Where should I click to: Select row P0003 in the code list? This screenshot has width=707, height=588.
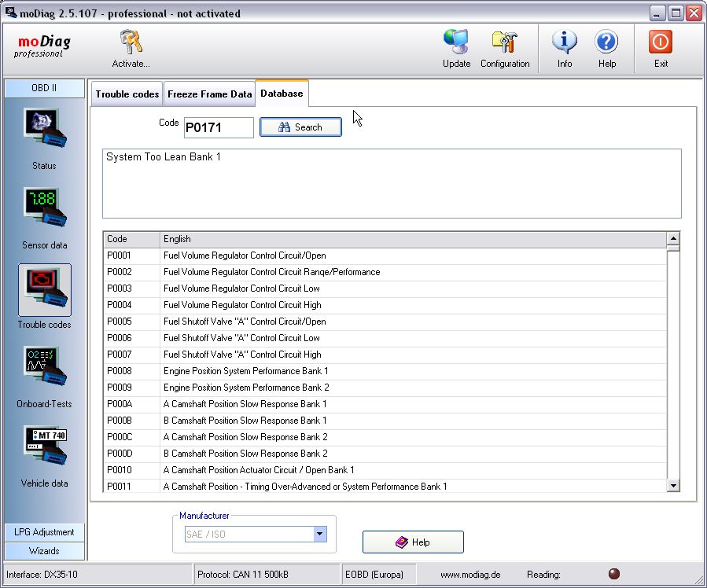pyautogui.click(x=385, y=288)
